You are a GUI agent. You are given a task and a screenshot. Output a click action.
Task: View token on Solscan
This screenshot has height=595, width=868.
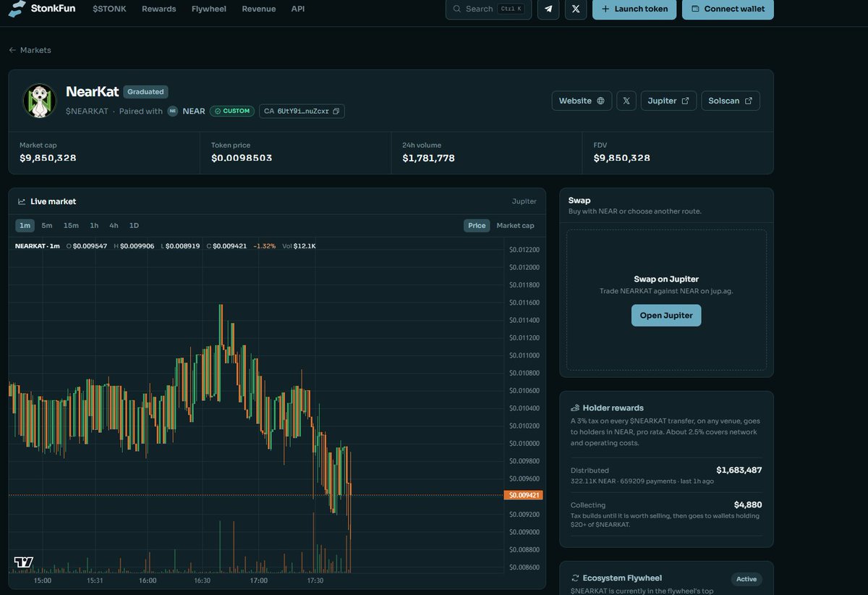tap(731, 101)
